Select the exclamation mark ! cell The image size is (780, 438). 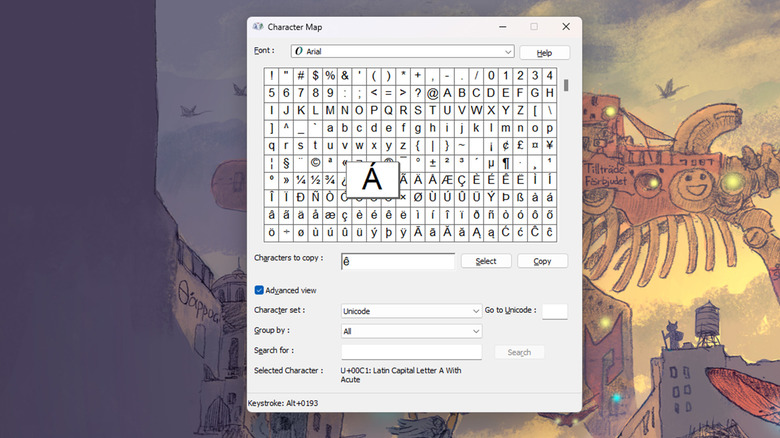pos(272,76)
